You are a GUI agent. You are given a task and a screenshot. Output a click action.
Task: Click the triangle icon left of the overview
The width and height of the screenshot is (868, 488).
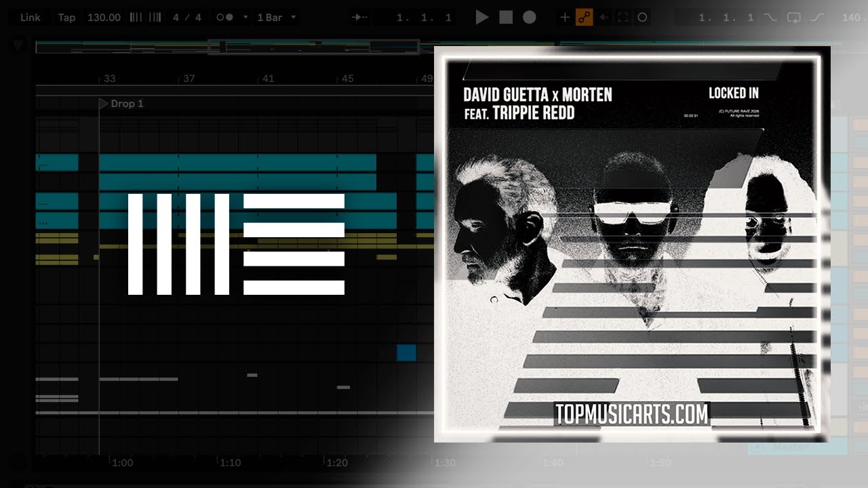pos(18,46)
